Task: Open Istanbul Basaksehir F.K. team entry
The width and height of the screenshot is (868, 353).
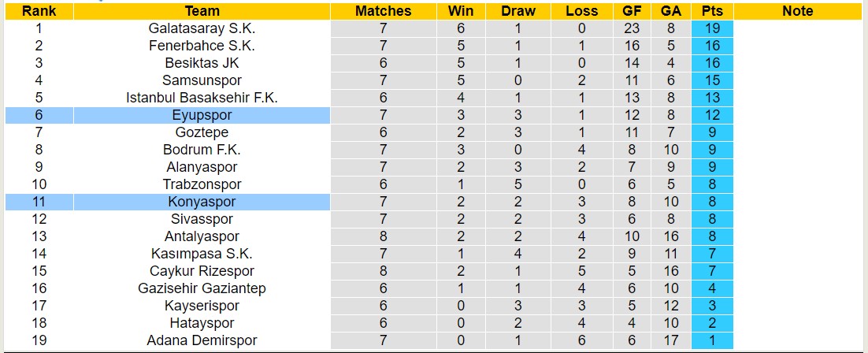Action: pos(202,98)
